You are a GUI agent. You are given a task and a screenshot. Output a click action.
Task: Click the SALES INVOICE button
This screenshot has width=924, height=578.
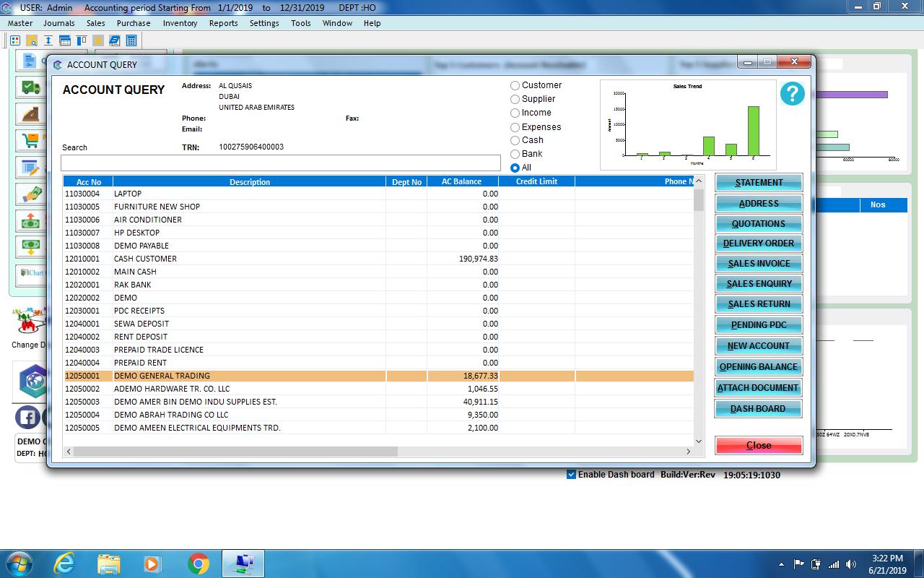point(758,263)
